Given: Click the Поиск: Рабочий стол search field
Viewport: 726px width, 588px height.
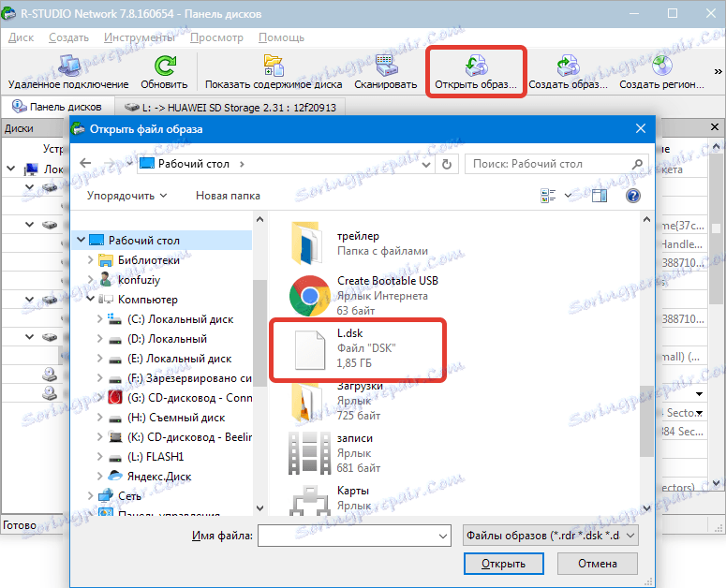Looking at the screenshot, I should pyautogui.click(x=556, y=164).
